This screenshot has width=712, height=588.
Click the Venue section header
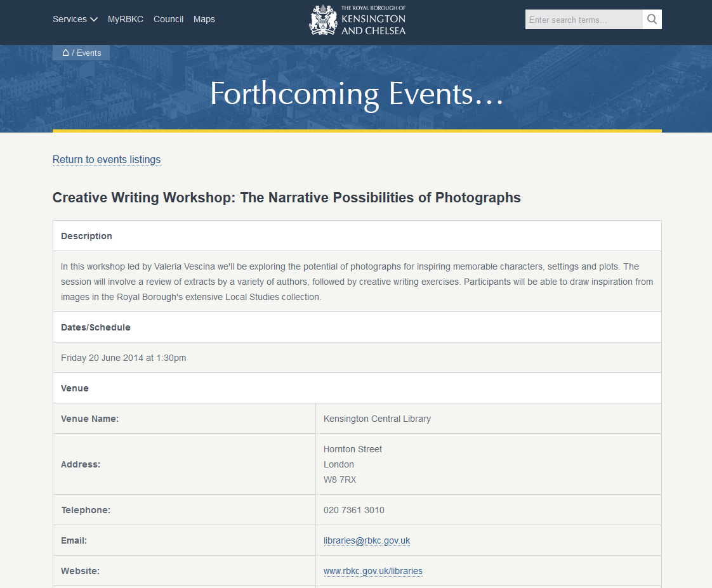[x=75, y=388]
